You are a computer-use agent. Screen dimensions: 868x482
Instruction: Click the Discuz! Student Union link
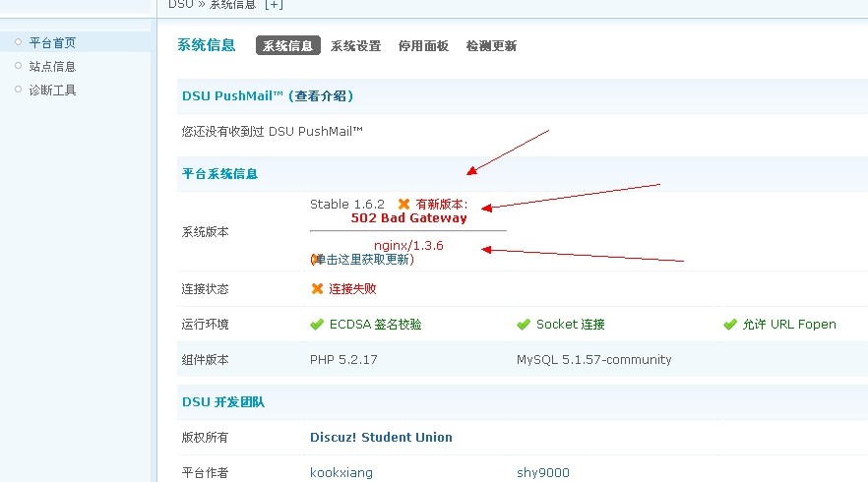click(x=381, y=437)
